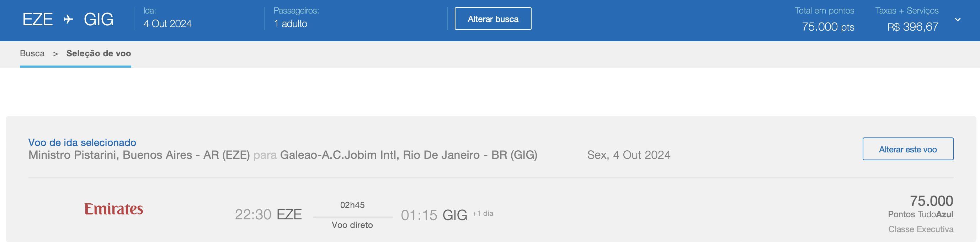
Task: Click the 02h45 flight duration label
Action: tap(352, 205)
